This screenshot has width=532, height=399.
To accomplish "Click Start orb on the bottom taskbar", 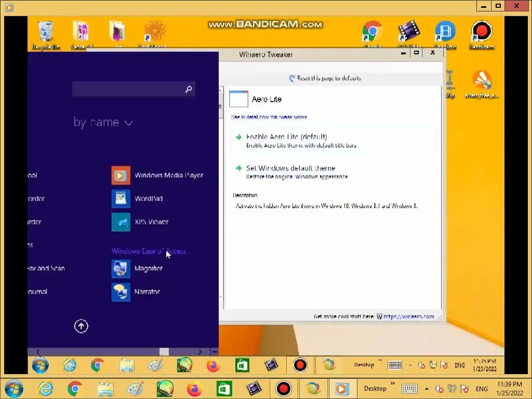I will [14, 389].
